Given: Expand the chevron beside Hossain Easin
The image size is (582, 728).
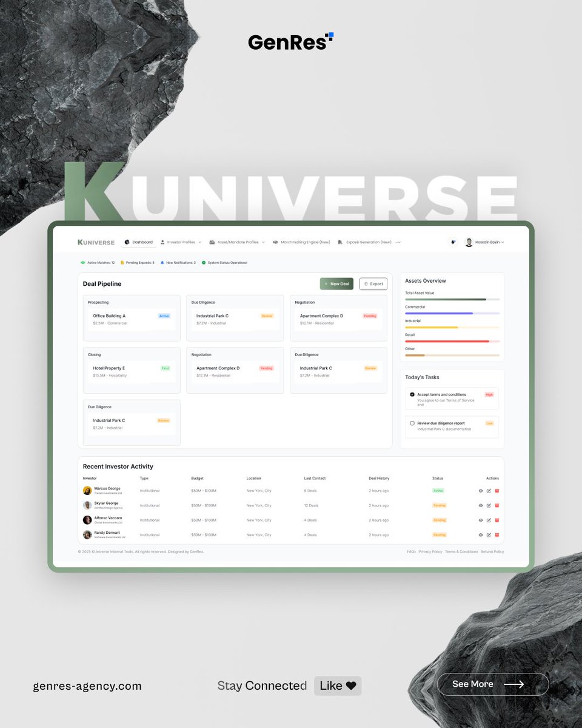Looking at the screenshot, I should 503,242.
